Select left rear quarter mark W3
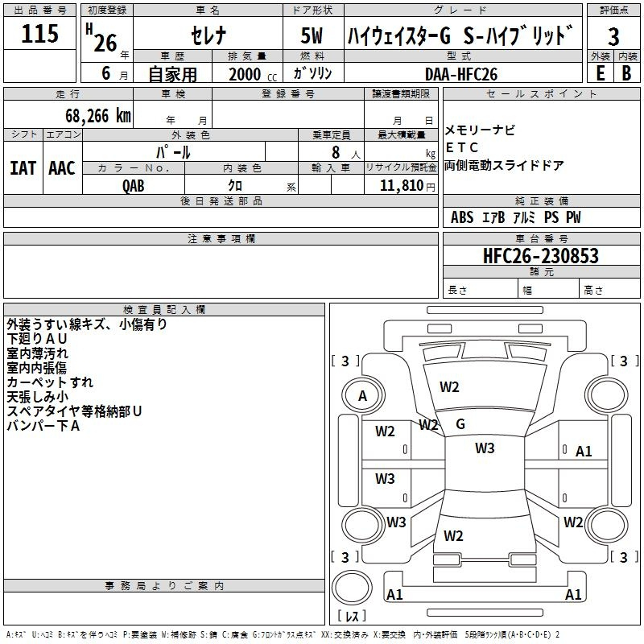This screenshot has width=644, height=644. pyautogui.click(x=396, y=522)
